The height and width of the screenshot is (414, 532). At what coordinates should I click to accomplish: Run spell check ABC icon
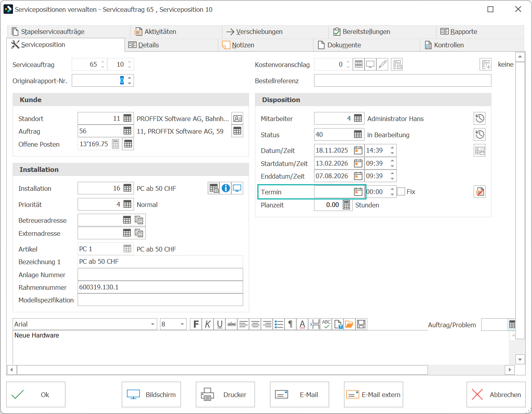[x=326, y=324]
